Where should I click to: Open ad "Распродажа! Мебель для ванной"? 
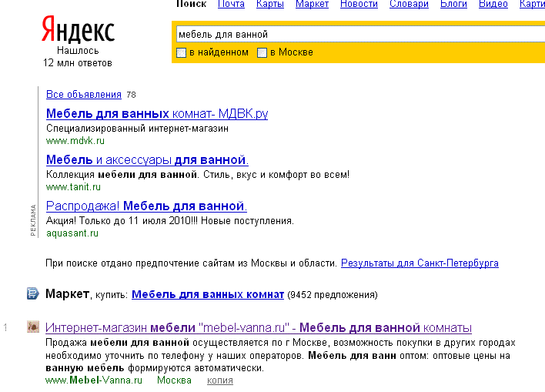[x=147, y=206]
